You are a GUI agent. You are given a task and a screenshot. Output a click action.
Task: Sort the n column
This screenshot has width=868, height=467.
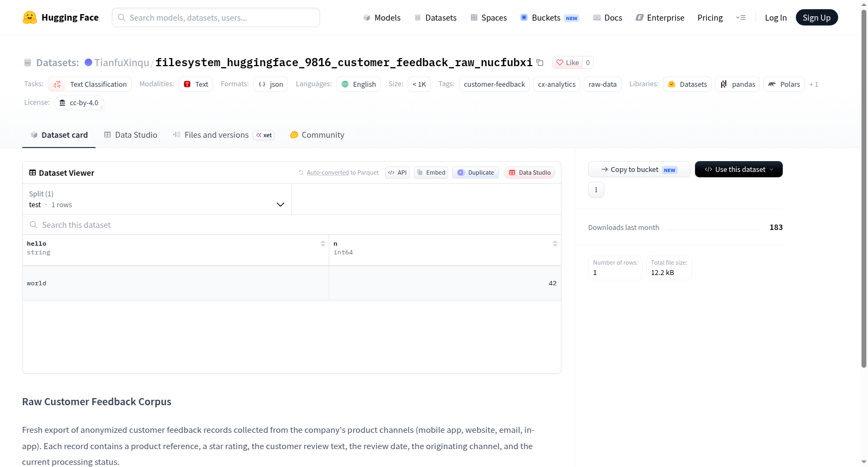tap(555, 244)
